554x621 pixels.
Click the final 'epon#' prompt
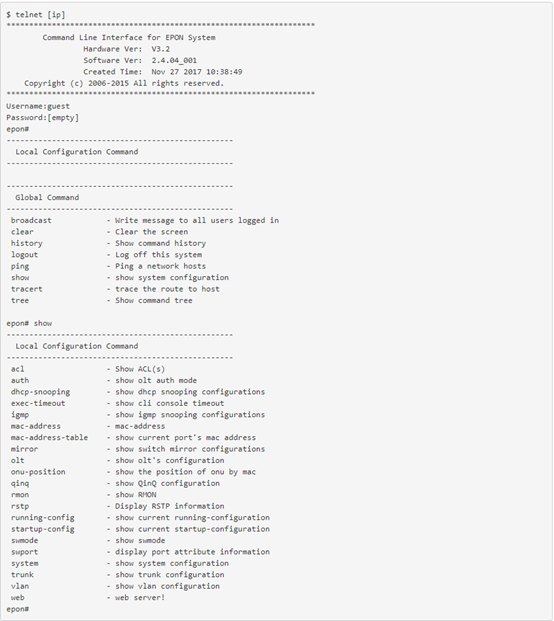17,609
